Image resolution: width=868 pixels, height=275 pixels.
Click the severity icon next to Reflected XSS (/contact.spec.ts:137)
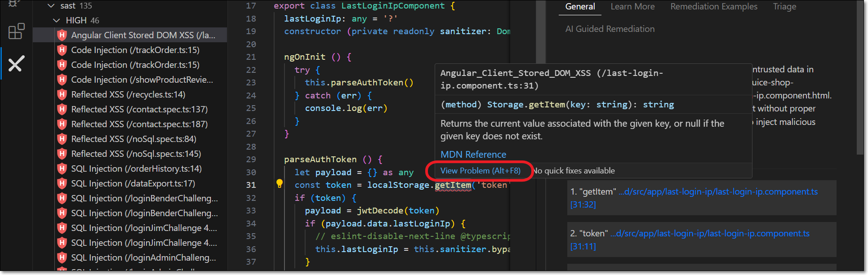pyautogui.click(x=62, y=109)
